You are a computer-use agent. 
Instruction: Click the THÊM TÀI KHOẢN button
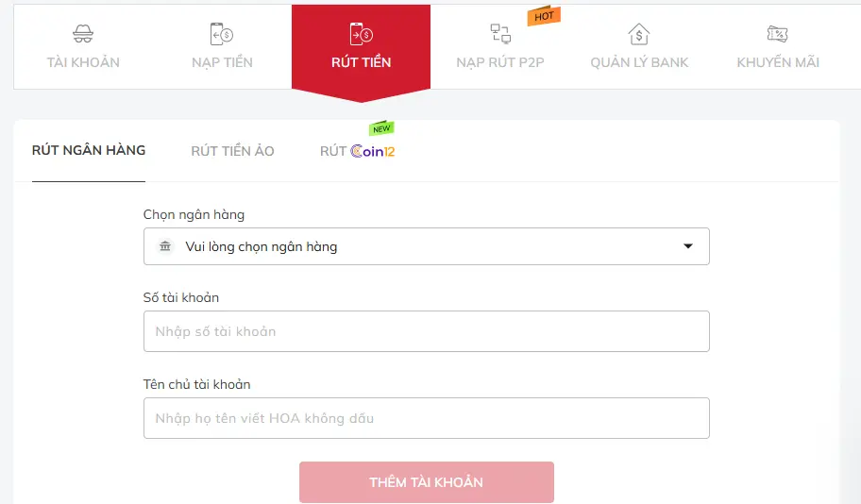coord(426,482)
